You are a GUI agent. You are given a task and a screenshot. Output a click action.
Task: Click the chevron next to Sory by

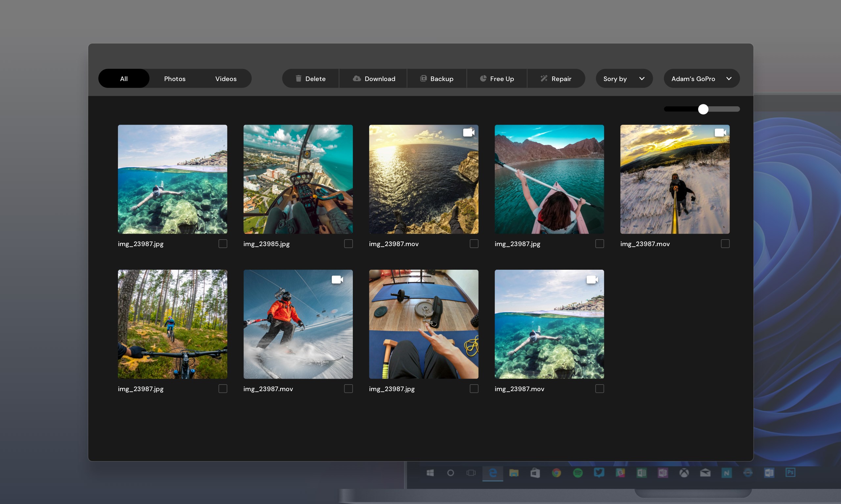[642, 78]
